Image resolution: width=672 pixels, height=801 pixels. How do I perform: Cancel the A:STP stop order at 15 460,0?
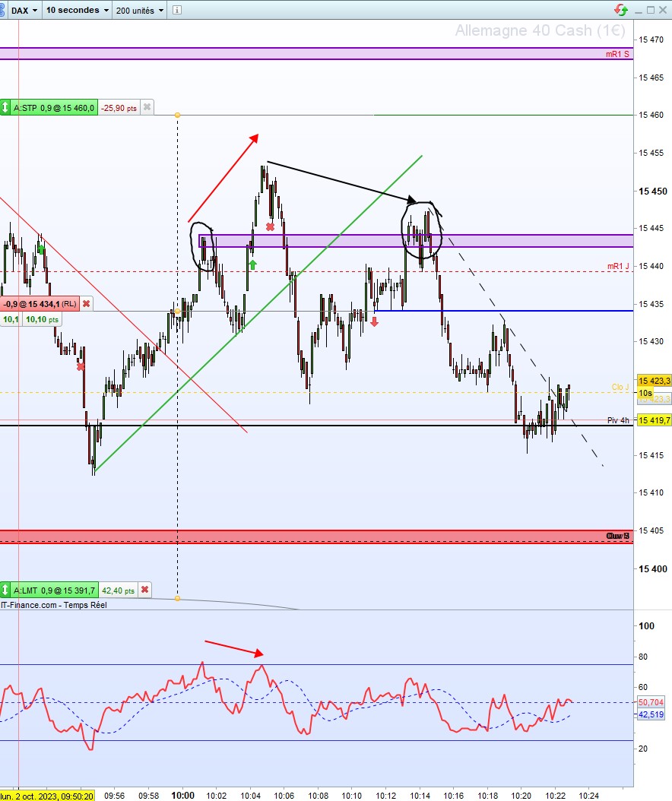pyautogui.click(x=147, y=107)
